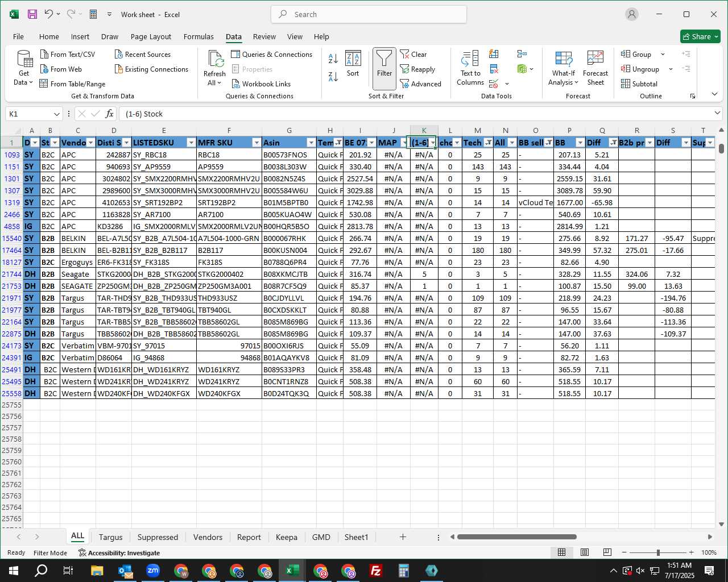This screenshot has height=582, width=728.
Task: Load data From Table/Range
Action: 72,84
